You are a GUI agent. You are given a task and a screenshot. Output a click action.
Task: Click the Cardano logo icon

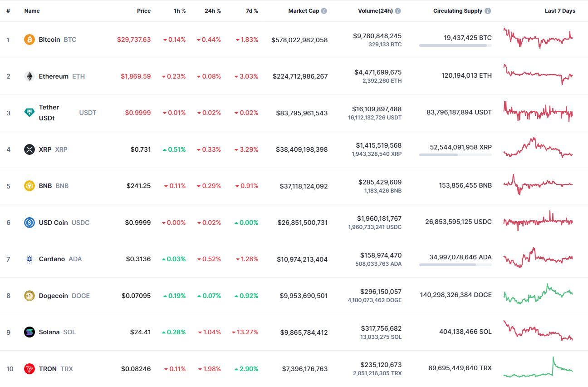pyautogui.click(x=29, y=259)
